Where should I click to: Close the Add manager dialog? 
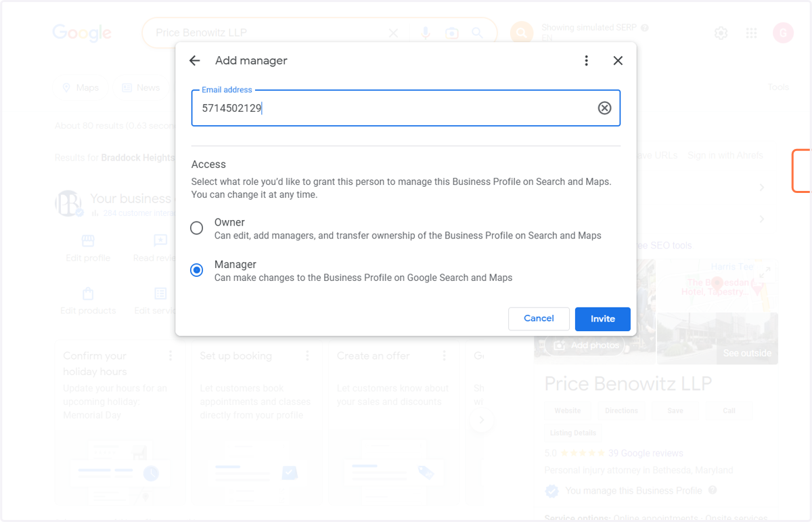pyautogui.click(x=618, y=61)
